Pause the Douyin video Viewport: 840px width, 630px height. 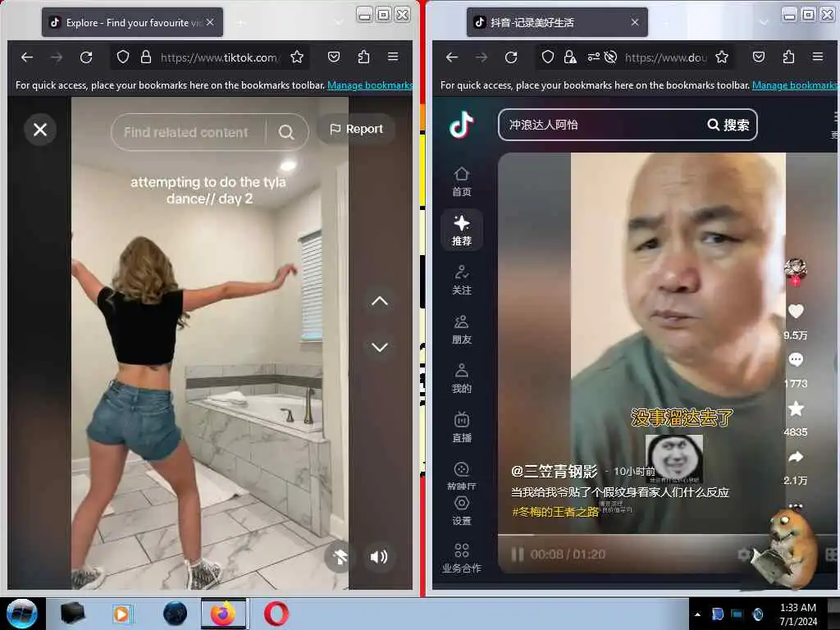[x=517, y=555]
